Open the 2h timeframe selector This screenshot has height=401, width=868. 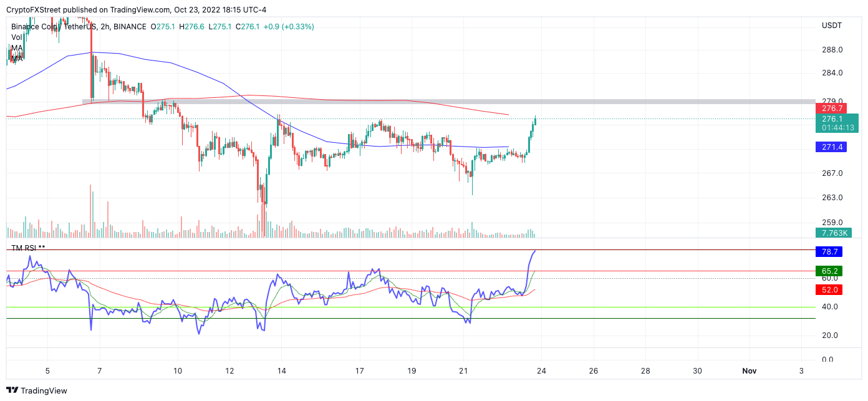click(x=106, y=27)
